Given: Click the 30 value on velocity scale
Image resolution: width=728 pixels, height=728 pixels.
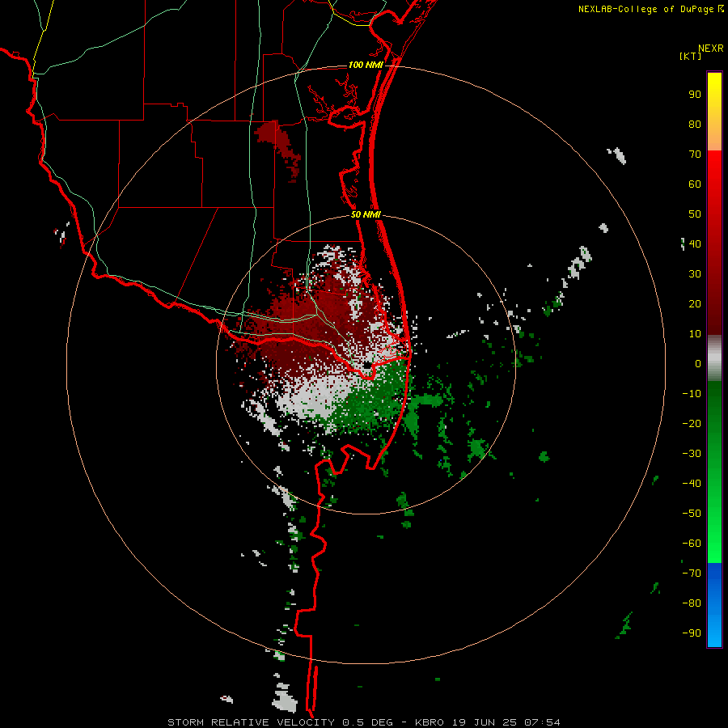Looking at the screenshot, I should pos(695,274).
